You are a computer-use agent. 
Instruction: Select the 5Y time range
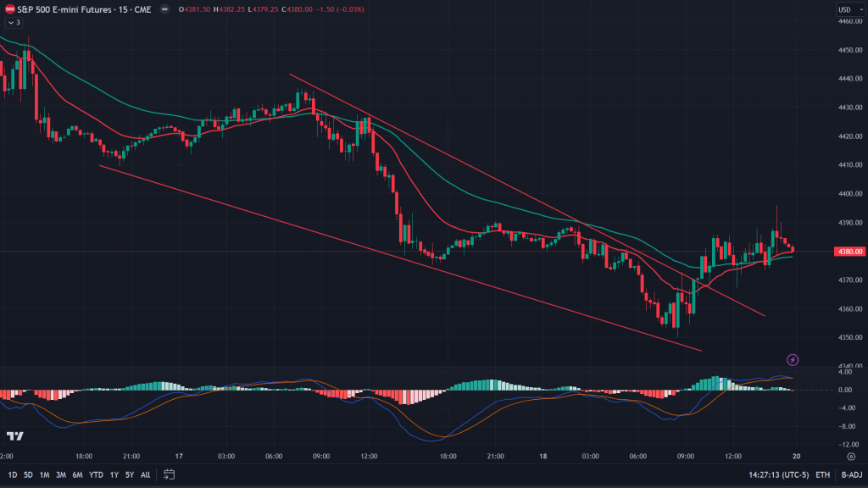pos(130,474)
